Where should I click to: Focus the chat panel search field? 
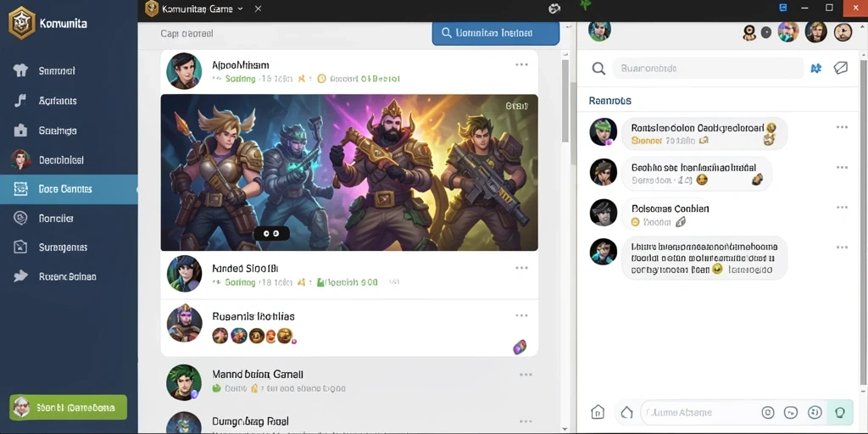[708, 69]
